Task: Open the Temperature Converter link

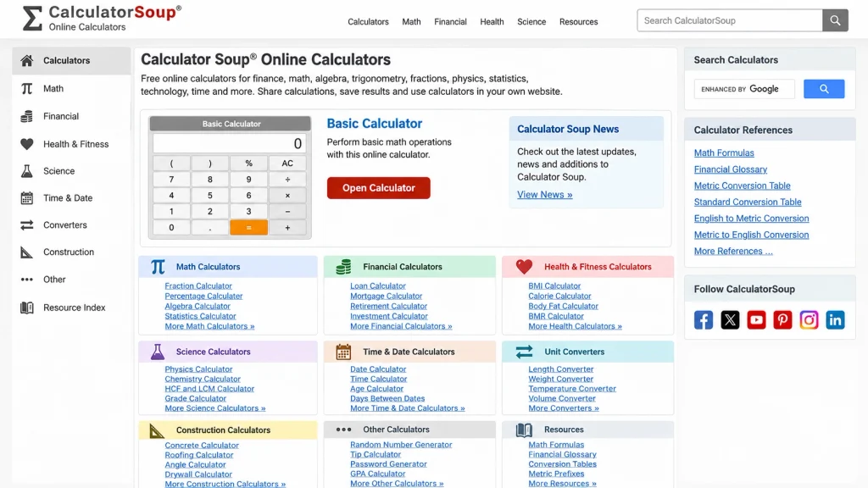Action: tap(572, 388)
